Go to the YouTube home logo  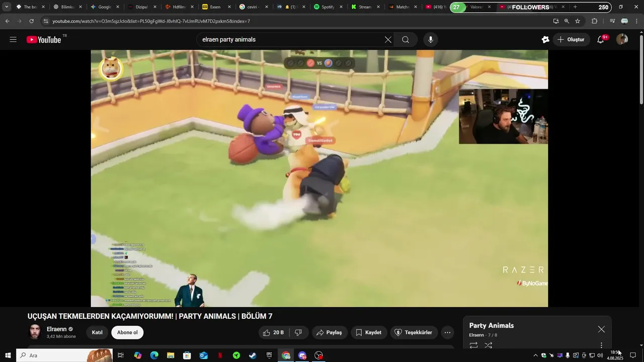[44, 40]
